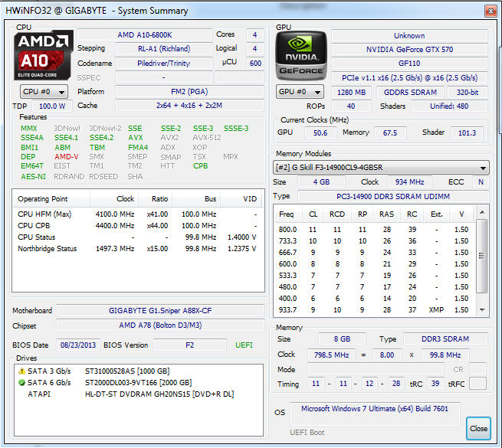Click the VID column header
Viewport: 502px width, 448px height.
click(x=241, y=199)
